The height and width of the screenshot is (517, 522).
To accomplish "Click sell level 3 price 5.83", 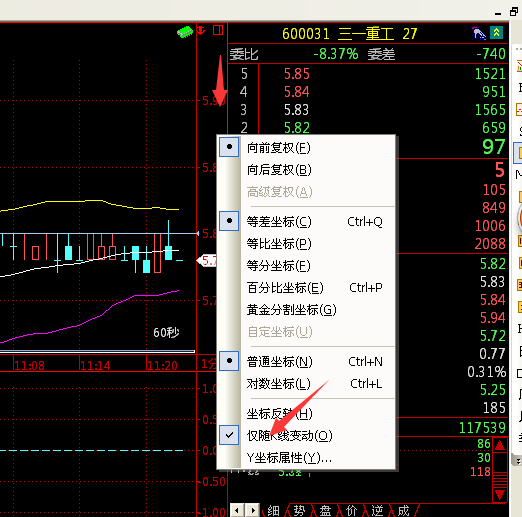I will 297,110.
